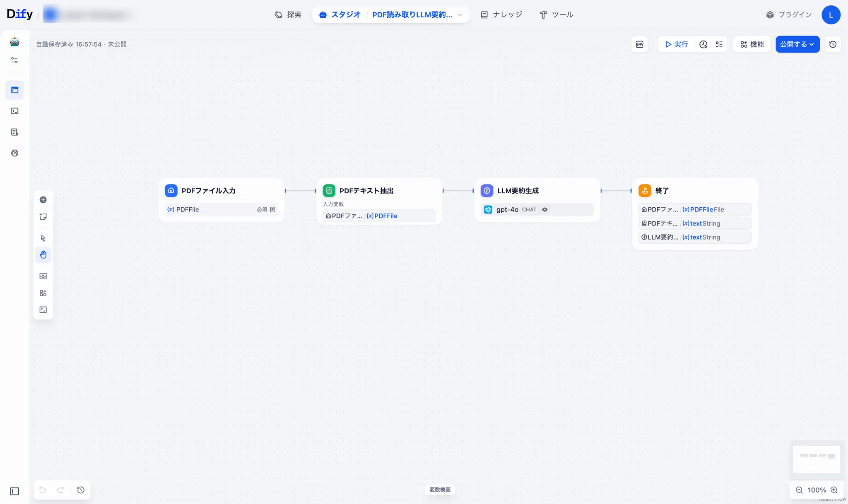Toggle the left sidebar collapse button
This screenshot has height=504, width=848.
14,491
